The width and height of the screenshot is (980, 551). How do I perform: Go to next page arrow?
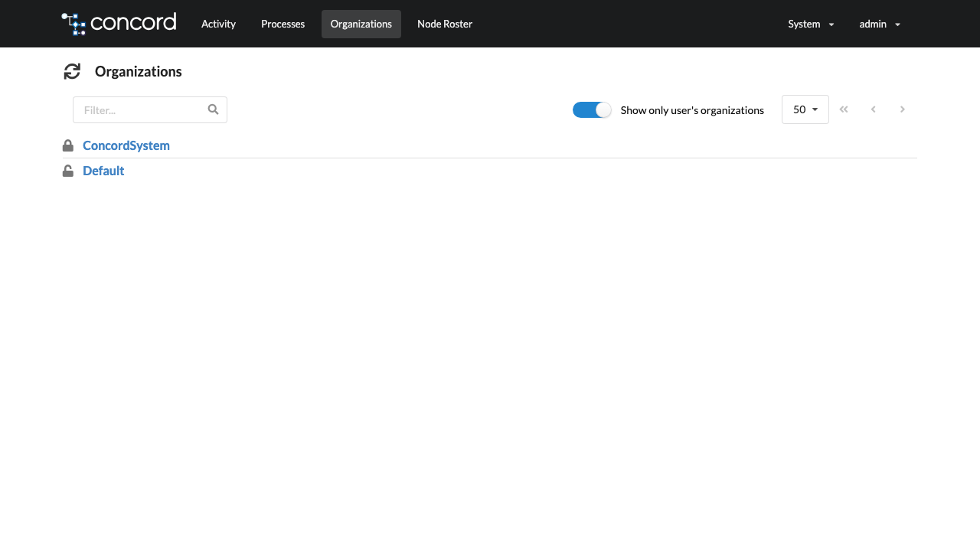[x=903, y=109]
